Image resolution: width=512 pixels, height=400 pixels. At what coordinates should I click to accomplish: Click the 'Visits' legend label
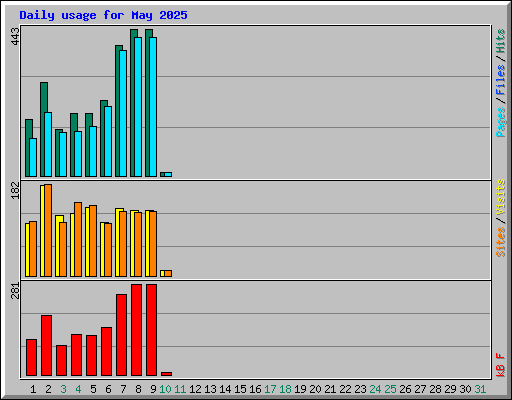coord(501,197)
